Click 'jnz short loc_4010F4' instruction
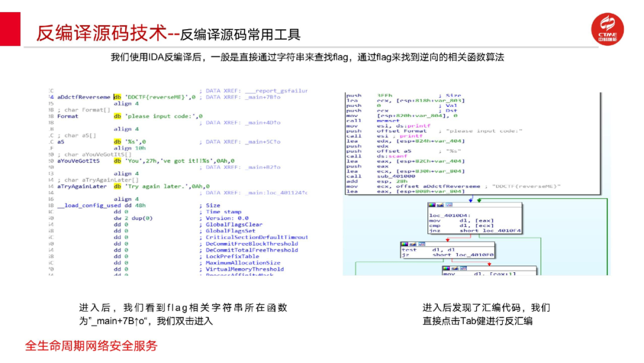 [x=475, y=230]
